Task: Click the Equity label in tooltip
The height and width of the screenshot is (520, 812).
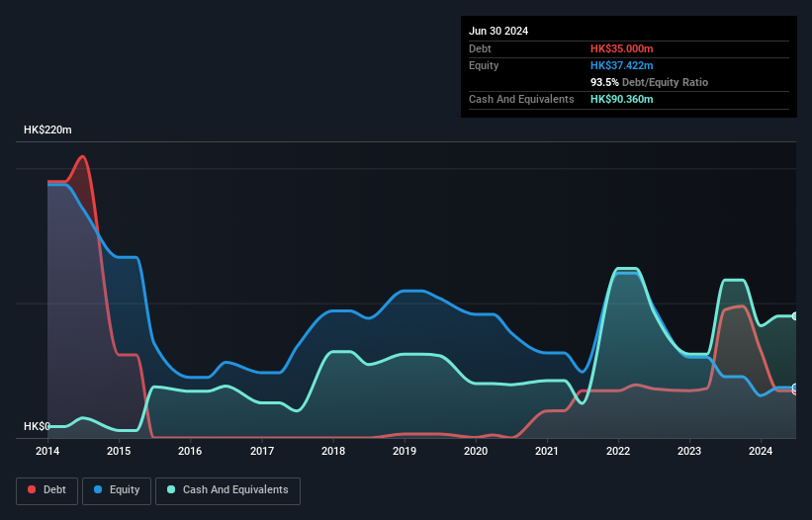Action: (484, 65)
